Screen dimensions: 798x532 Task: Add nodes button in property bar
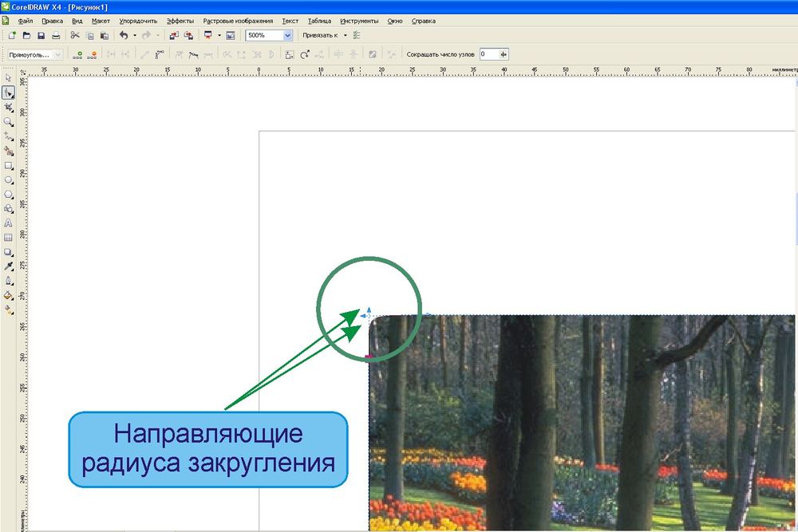(77, 54)
